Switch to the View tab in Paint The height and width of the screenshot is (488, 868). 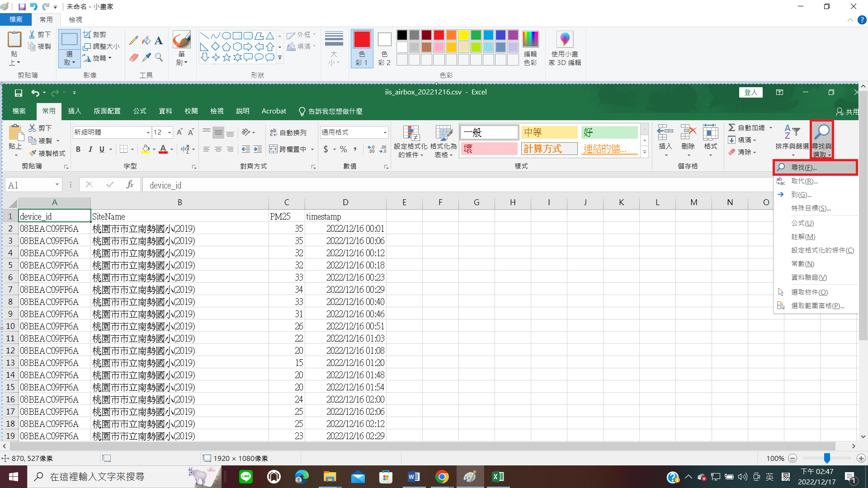coord(75,19)
